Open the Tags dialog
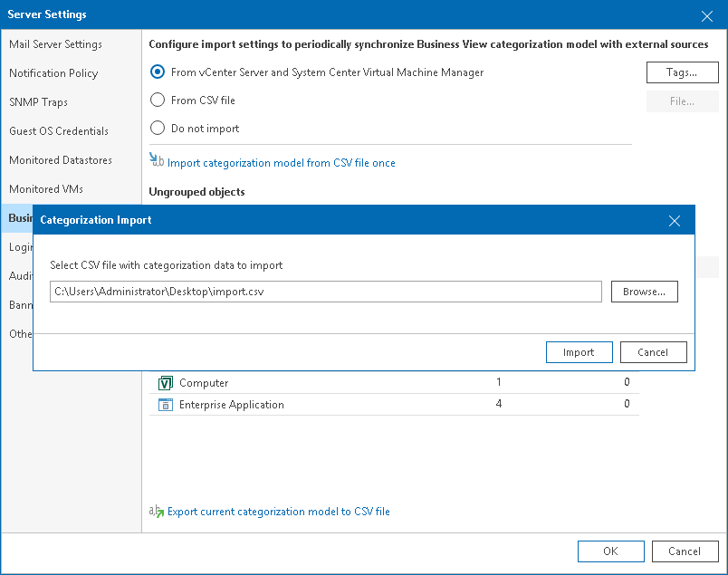The height and width of the screenshot is (575, 728). click(x=682, y=72)
